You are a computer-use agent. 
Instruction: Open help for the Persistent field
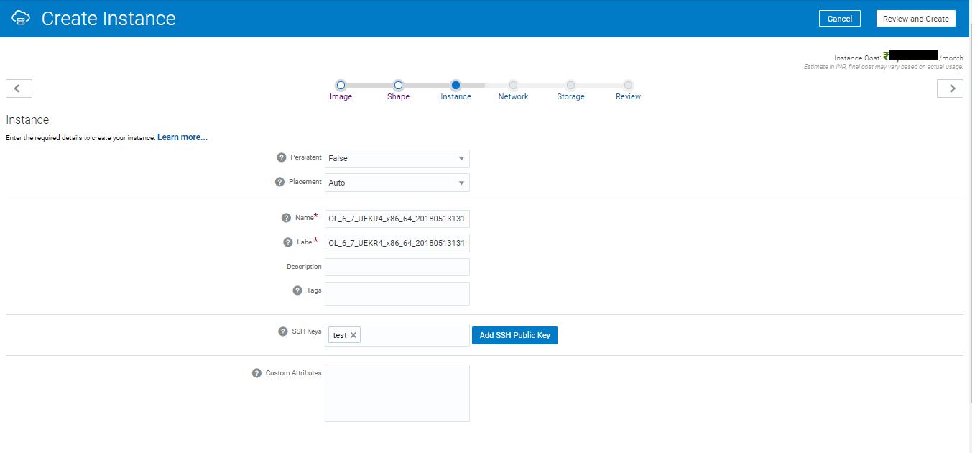point(279,157)
